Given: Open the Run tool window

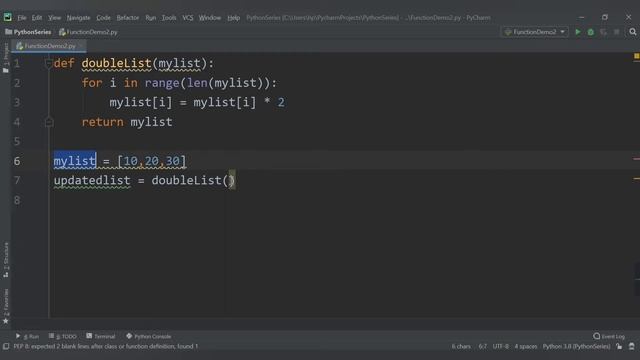Looking at the screenshot, I should (27, 336).
